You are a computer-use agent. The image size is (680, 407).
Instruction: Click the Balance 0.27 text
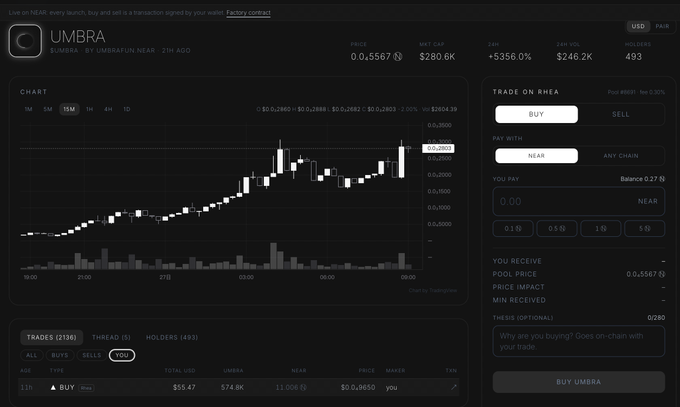pos(642,179)
